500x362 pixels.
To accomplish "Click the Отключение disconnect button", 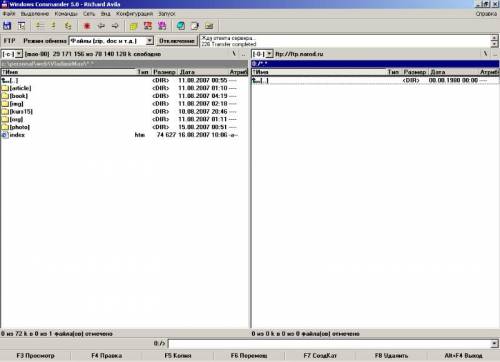I will (177, 41).
